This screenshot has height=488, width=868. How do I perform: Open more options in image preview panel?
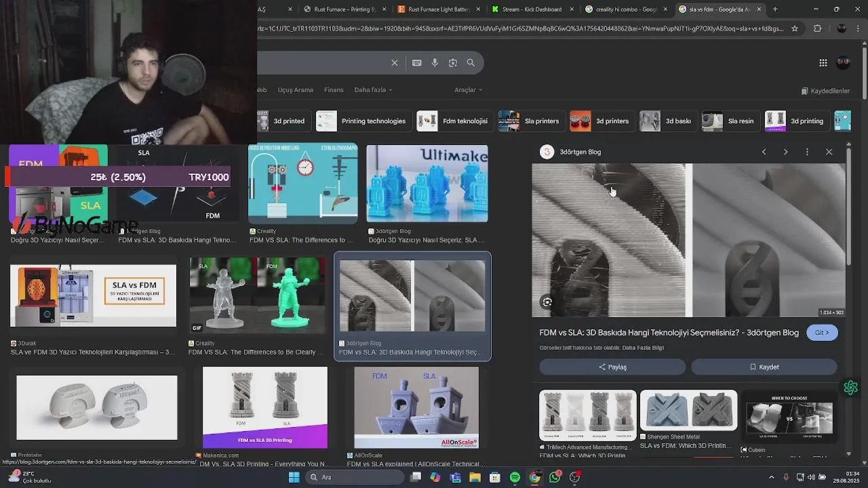807,152
